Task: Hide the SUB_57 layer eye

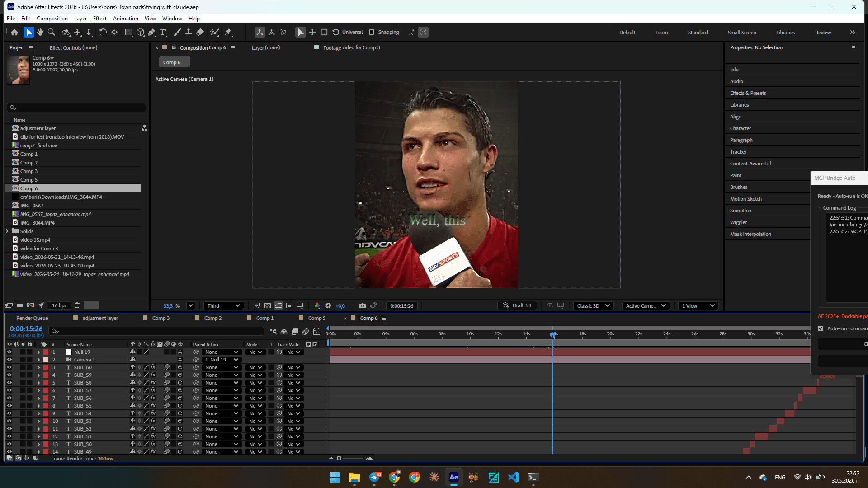Action: pyautogui.click(x=9, y=390)
